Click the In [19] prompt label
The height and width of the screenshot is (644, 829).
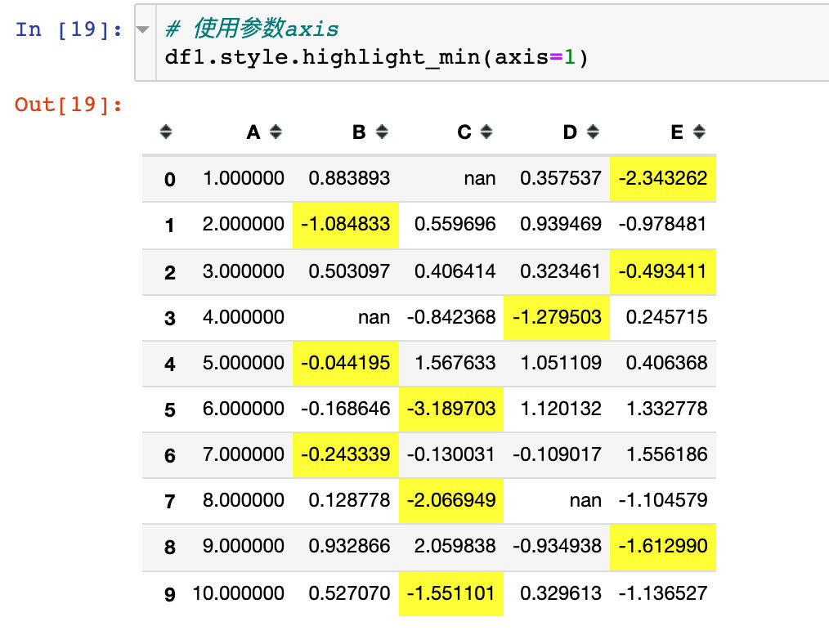[x=69, y=29]
